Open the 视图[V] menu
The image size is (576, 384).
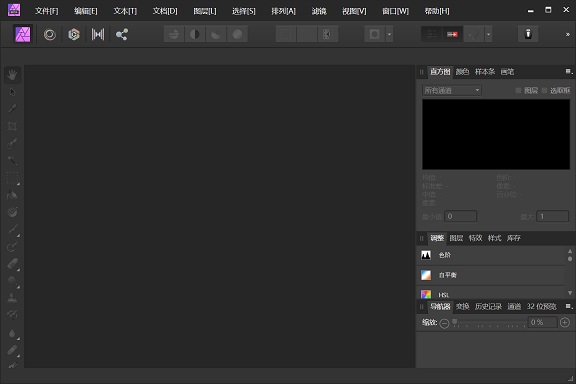click(x=354, y=11)
